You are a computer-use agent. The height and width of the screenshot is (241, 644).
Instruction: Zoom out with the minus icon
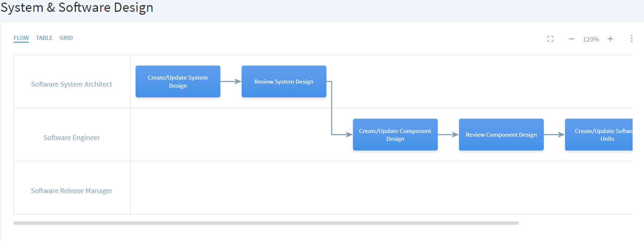point(571,39)
